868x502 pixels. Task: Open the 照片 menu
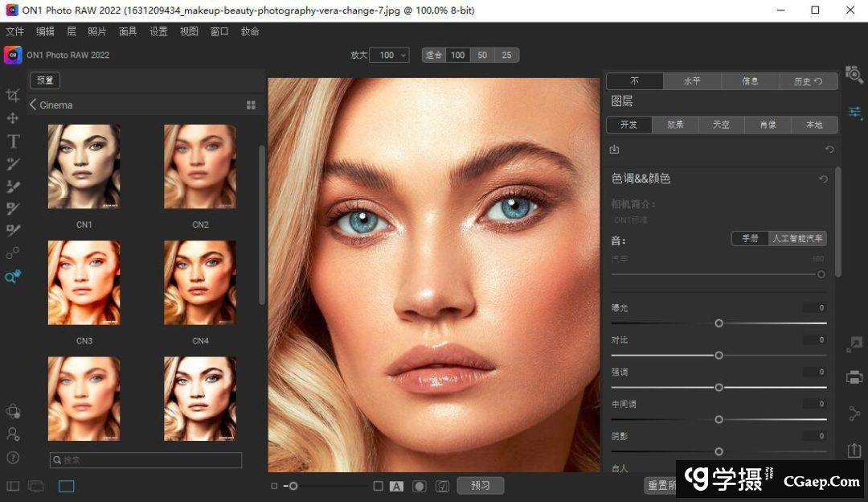(x=96, y=31)
